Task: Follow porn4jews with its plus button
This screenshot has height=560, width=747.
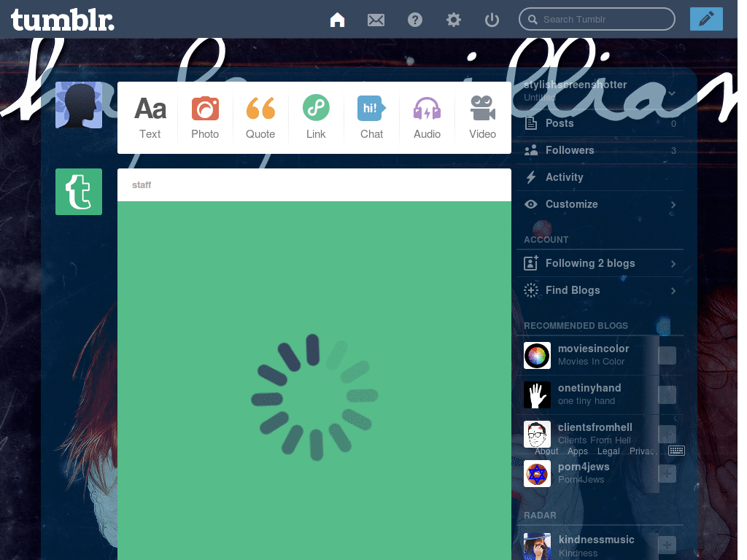Action: click(667, 474)
